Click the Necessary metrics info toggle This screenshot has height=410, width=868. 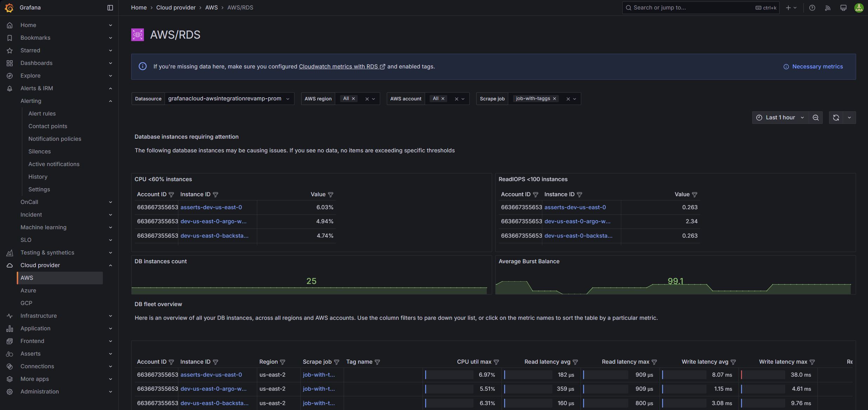pos(813,66)
